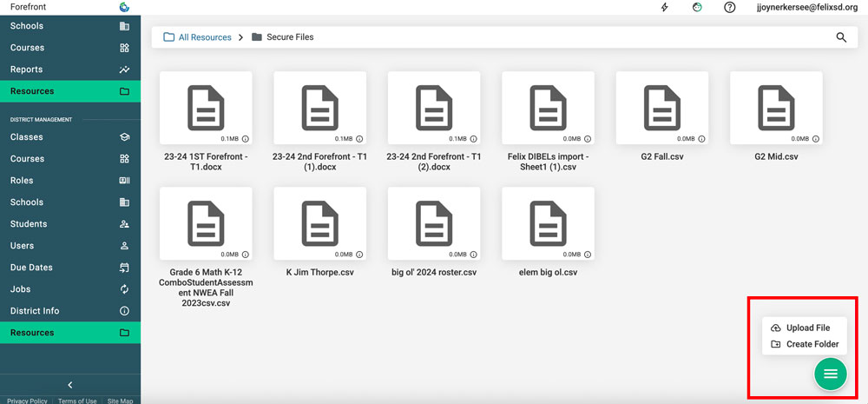
Task: Click the lightning bolt icon in header
Action: (x=665, y=8)
